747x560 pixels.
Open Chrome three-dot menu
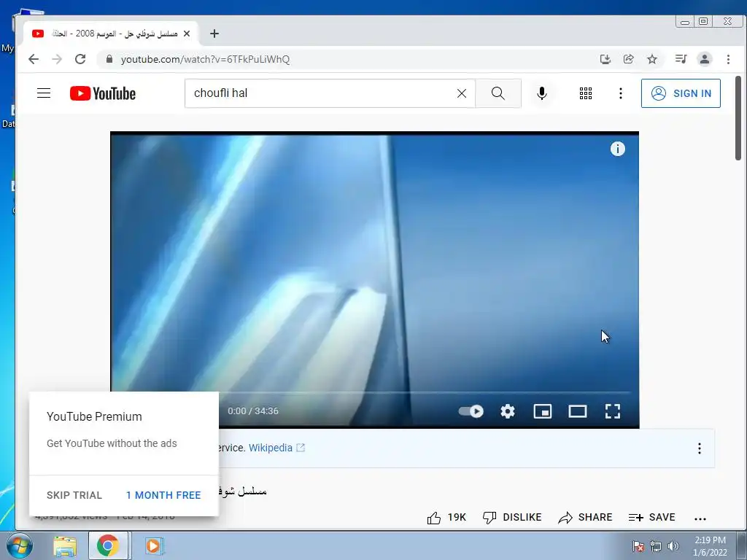pos(728,59)
